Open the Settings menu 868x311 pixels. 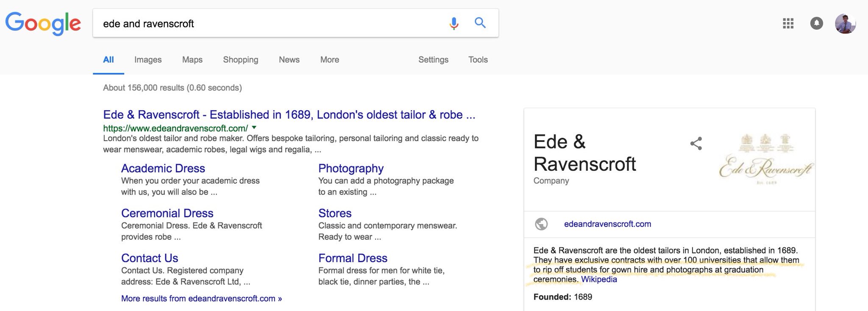click(x=433, y=60)
